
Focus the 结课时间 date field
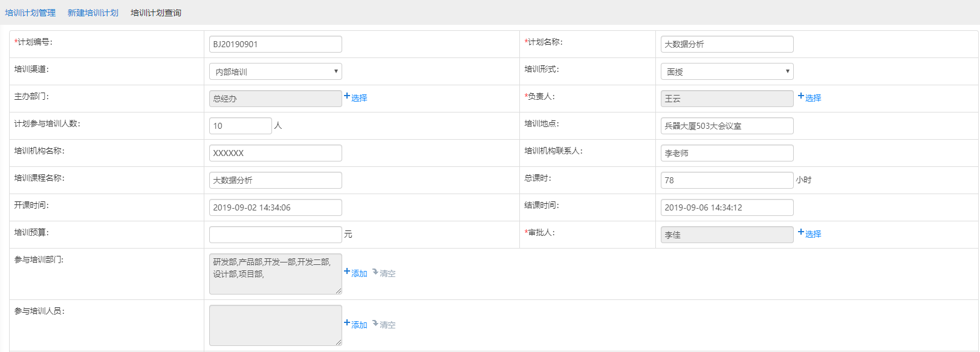[727, 207]
